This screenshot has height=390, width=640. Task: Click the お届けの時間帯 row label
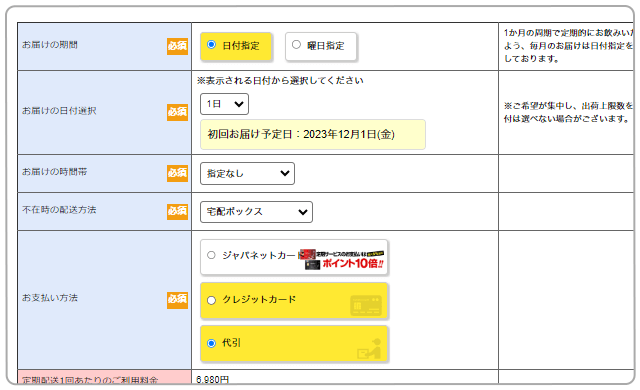pos(54,172)
